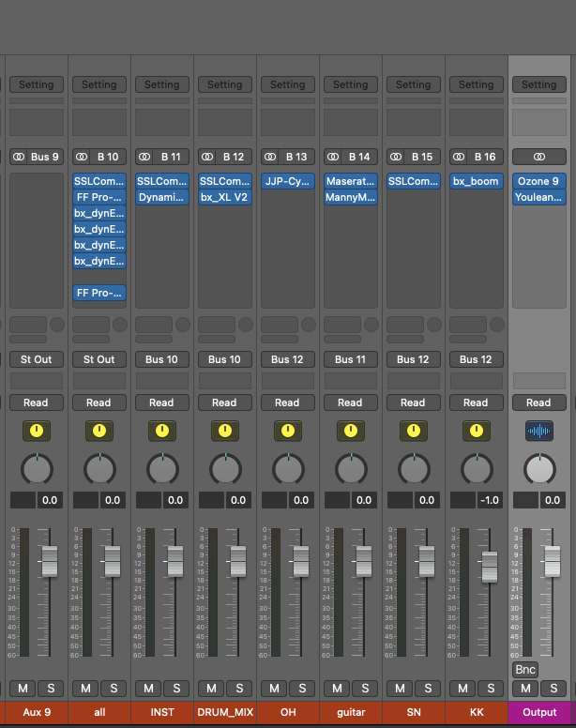The height and width of the screenshot is (728, 576).
Task: Mute the SN channel
Action: pos(400,689)
